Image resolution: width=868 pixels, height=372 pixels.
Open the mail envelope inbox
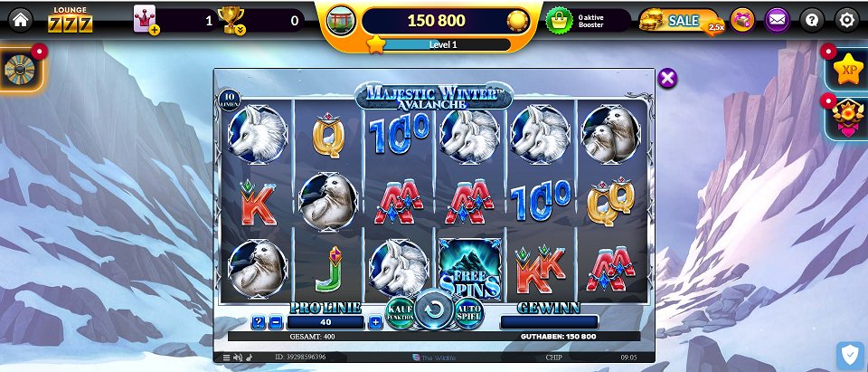tap(778, 21)
